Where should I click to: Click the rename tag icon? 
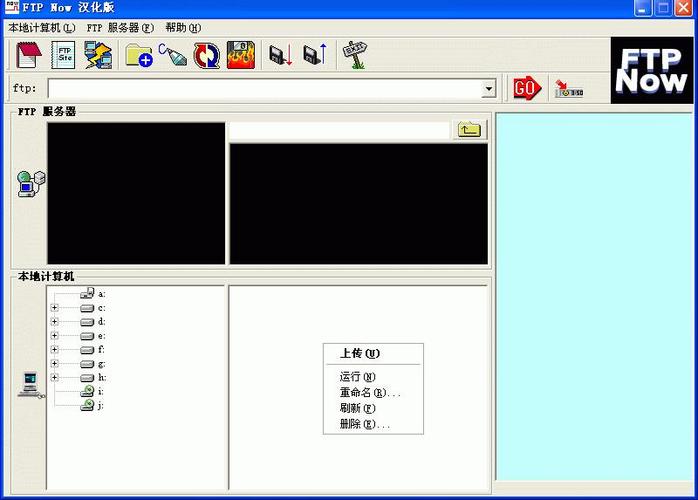pos(172,55)
